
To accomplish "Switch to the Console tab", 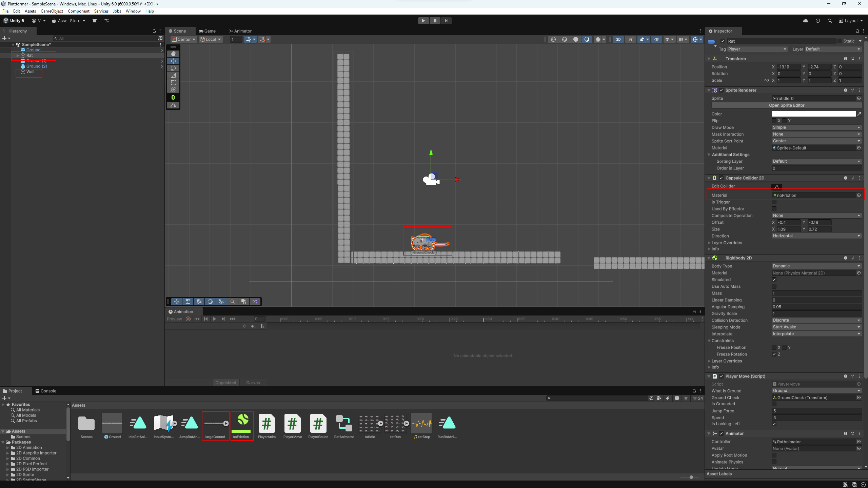I will [x=46, y=391].
